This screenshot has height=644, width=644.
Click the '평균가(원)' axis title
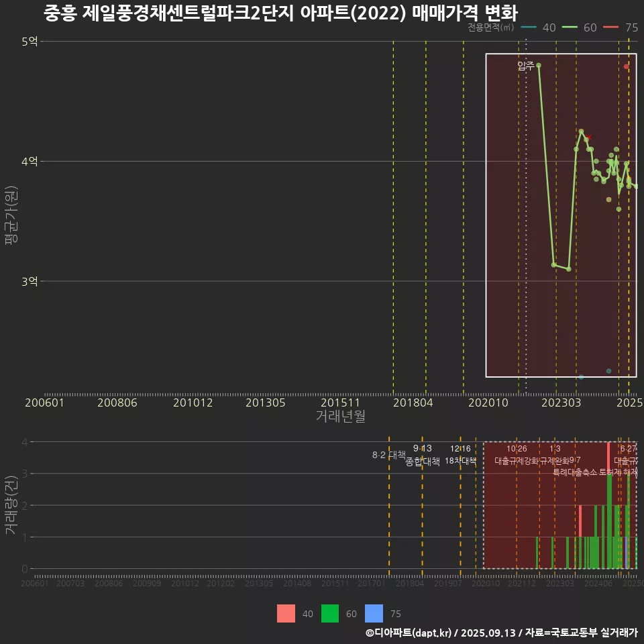point(11,215)
